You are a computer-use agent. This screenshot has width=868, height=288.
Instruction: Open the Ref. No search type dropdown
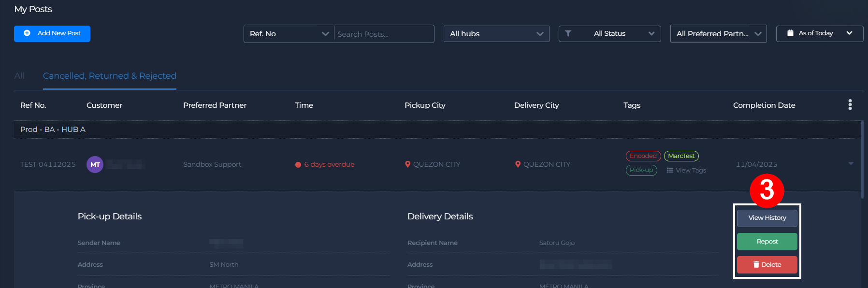tap(289, 34)
